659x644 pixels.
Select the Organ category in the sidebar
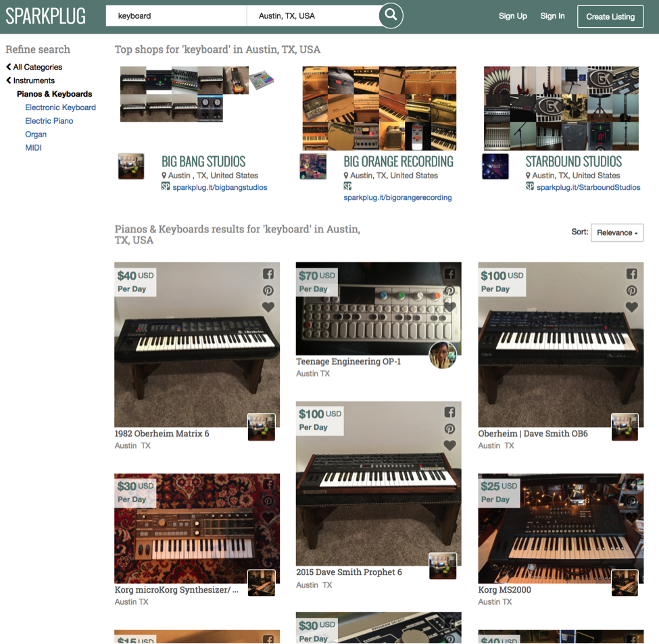click(35, 134)
